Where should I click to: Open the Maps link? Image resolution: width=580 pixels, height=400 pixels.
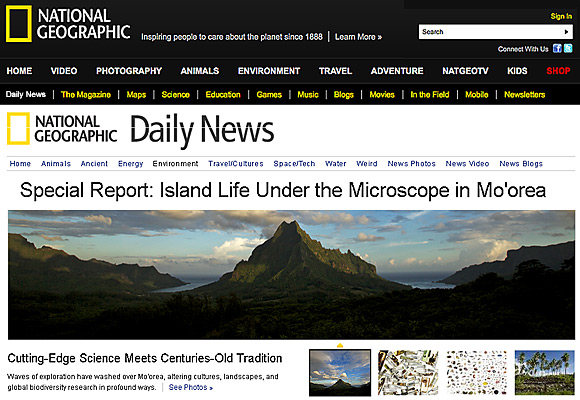(136, 95)
